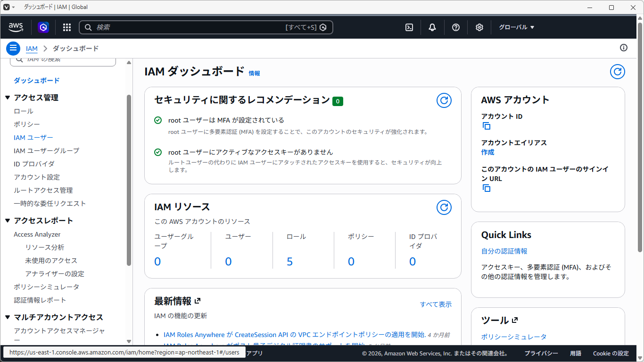
Task: Open the ポリシーシミュレータ link under ツール
Action: point(514,337)
